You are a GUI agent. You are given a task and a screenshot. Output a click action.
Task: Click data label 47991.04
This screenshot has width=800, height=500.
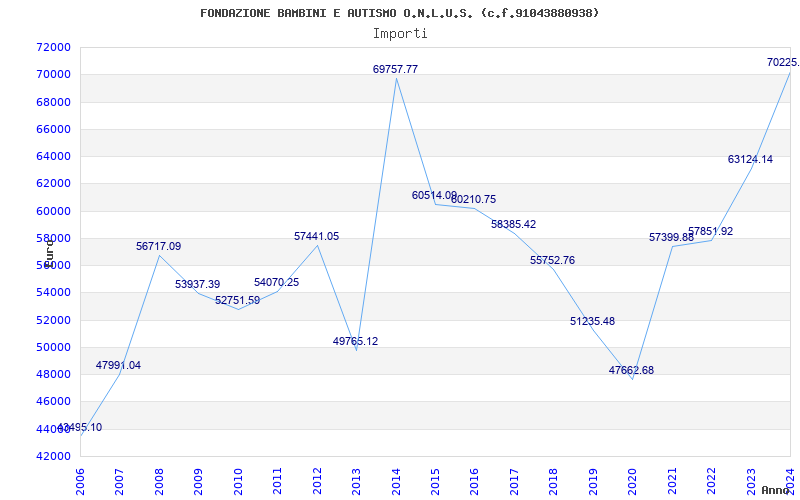point(118,365)
